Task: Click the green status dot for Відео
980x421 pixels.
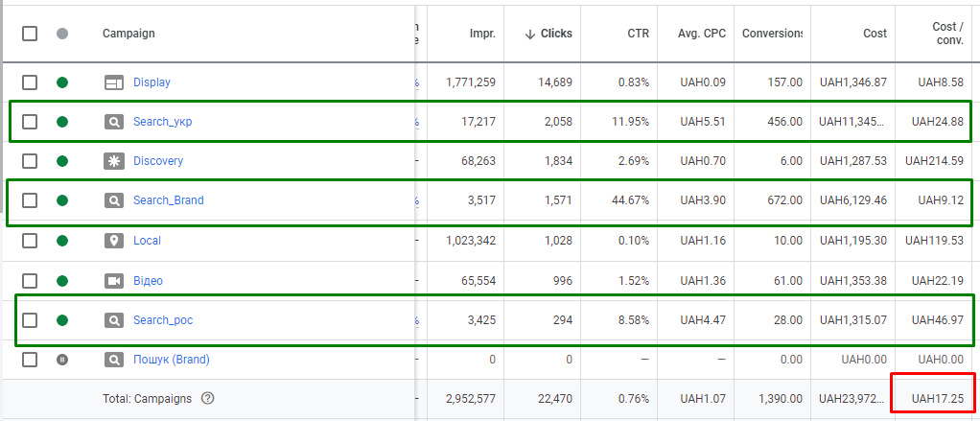Action: [62, 281]
